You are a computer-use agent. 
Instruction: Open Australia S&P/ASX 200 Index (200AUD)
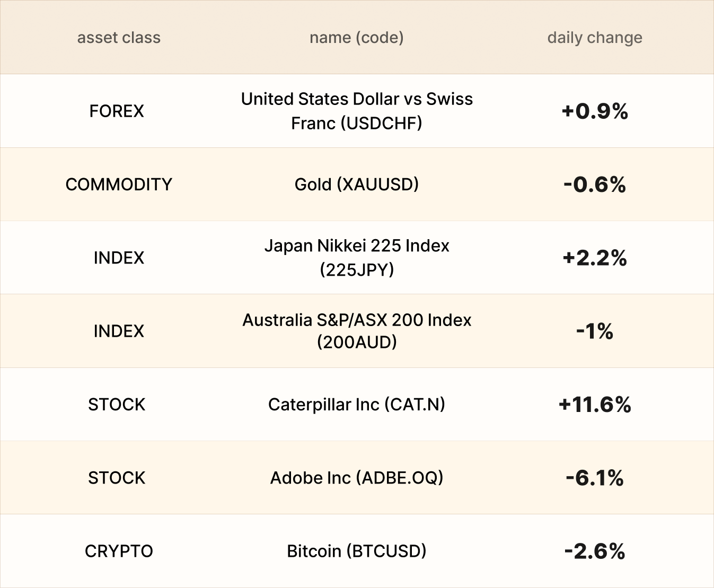tap(357, 331)
